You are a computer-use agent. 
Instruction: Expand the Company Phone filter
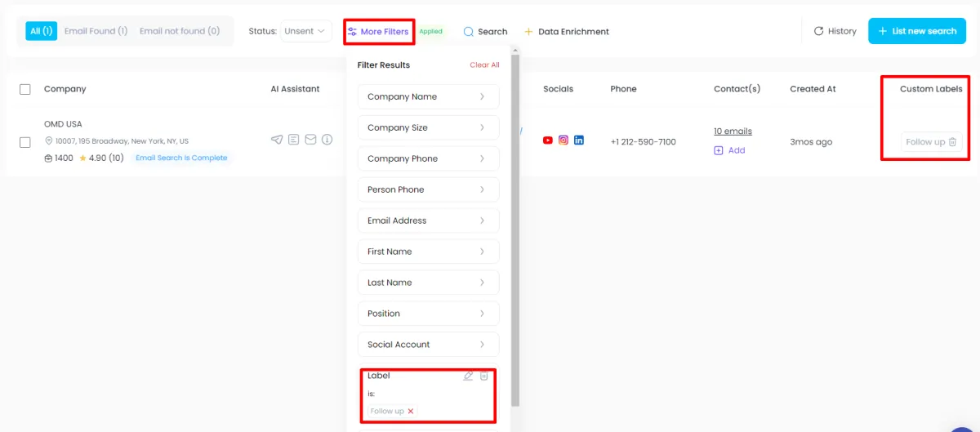(x=429, y=158)
